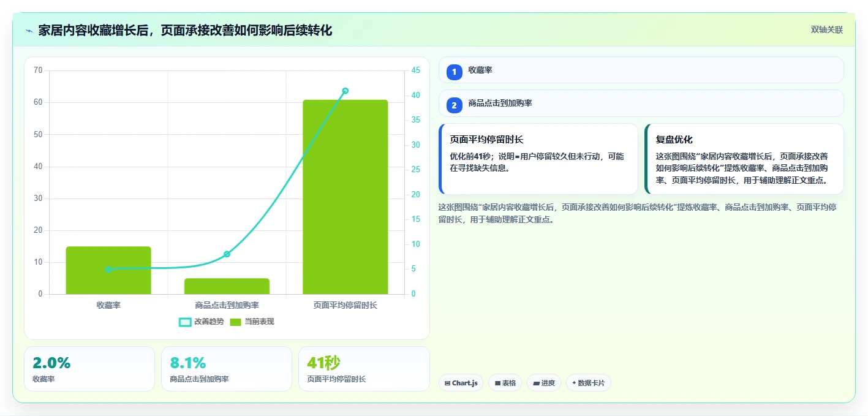Click the 收藏率 green bar
The height and width of the screenshot is (416, 868).
(x=108, y=270)
